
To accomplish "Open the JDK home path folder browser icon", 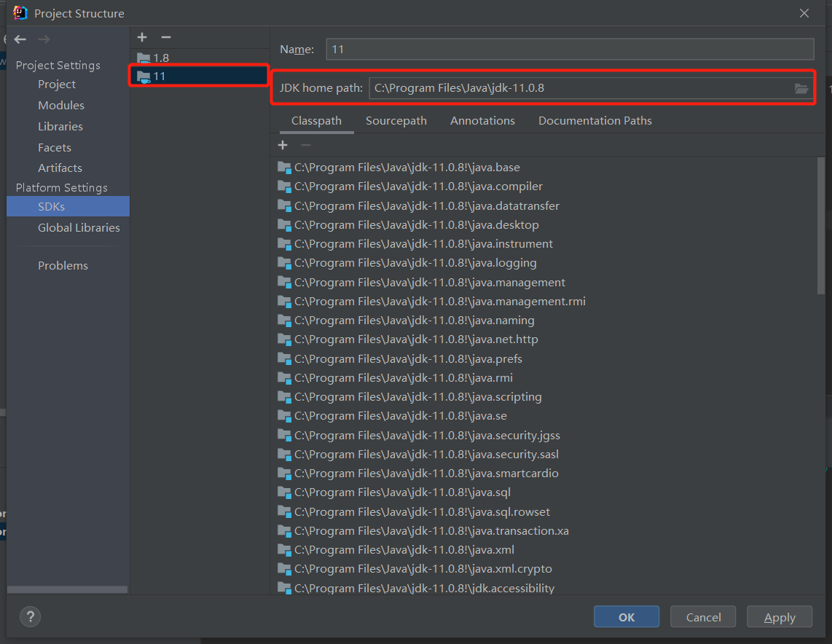I will tap(801, 88).
